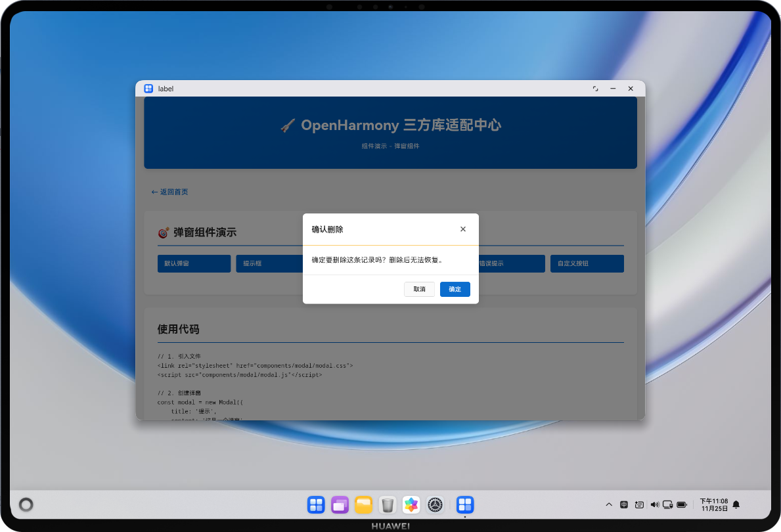Viewport: 781px width, 532px height.
Task: Click the label app icon in title bar
Action: click(148, 89)
